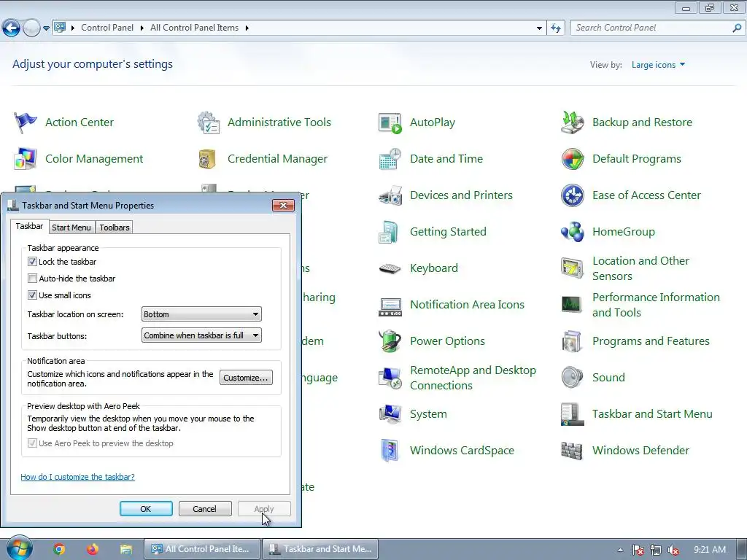The height and width of the screenshot is (560, 747).
Task: Click the Cancel button
Action: click(205, 509)
